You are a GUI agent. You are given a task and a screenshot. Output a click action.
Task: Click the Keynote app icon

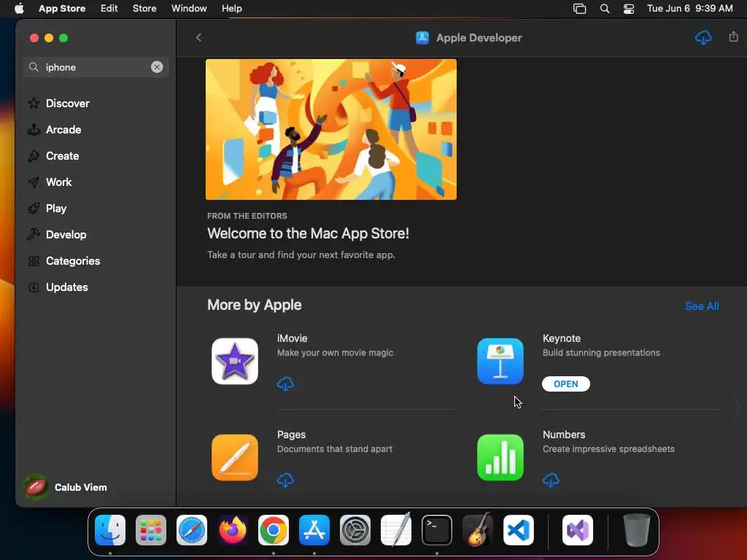(500, 361)
